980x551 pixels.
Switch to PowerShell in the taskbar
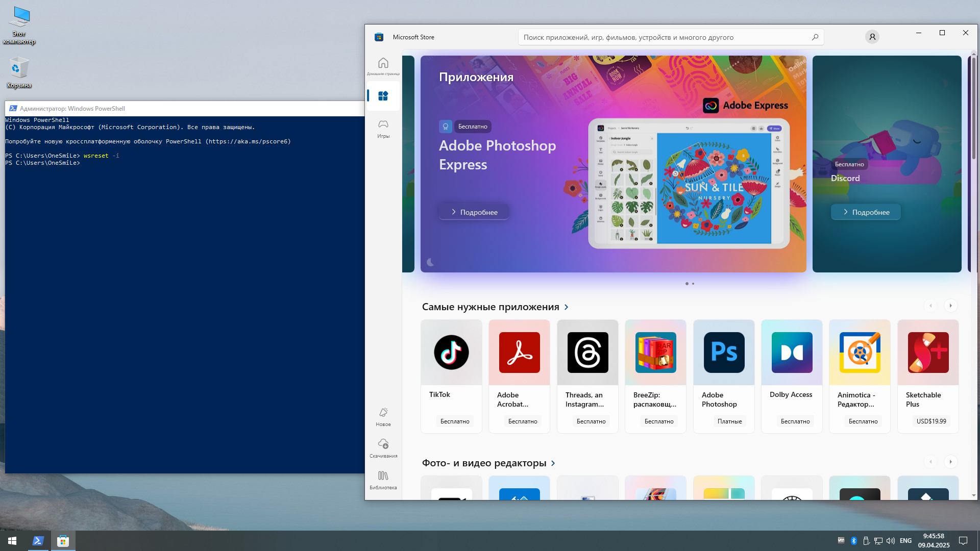[38, 541]
